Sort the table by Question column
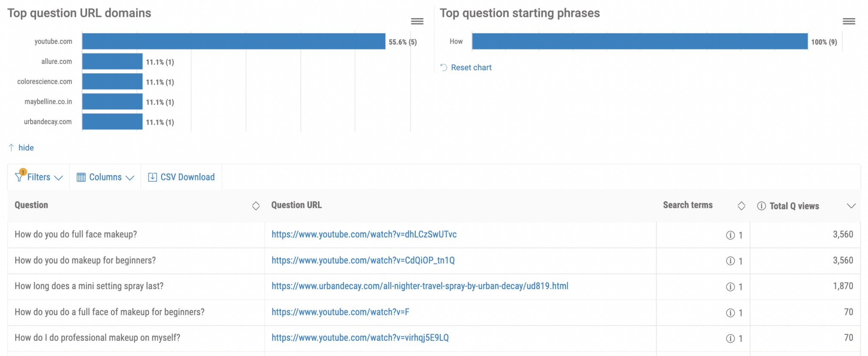Screen dimensions: 868x356 click(x=256, y=205)
